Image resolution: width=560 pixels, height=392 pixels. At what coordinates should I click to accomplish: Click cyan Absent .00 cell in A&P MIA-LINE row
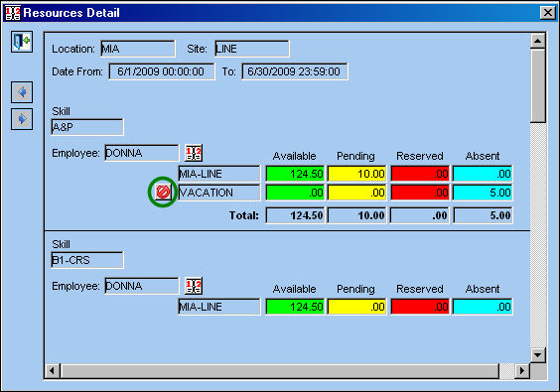coord(483,174)
